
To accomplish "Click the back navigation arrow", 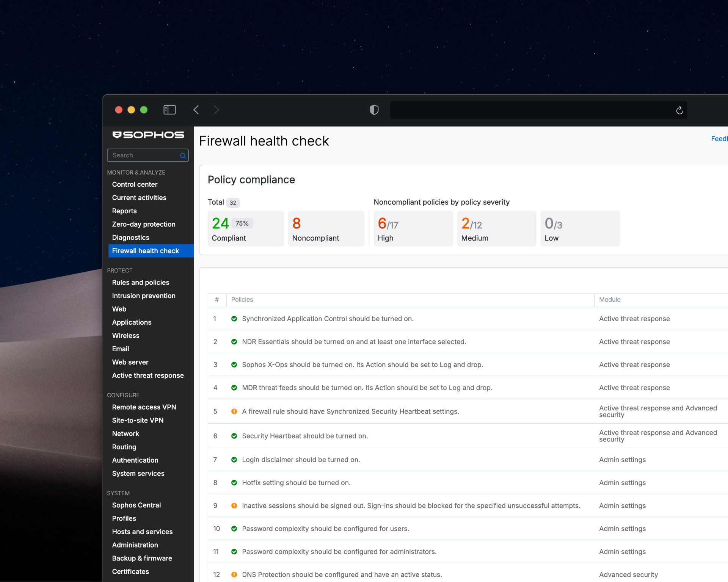I will tap(196, 110).
